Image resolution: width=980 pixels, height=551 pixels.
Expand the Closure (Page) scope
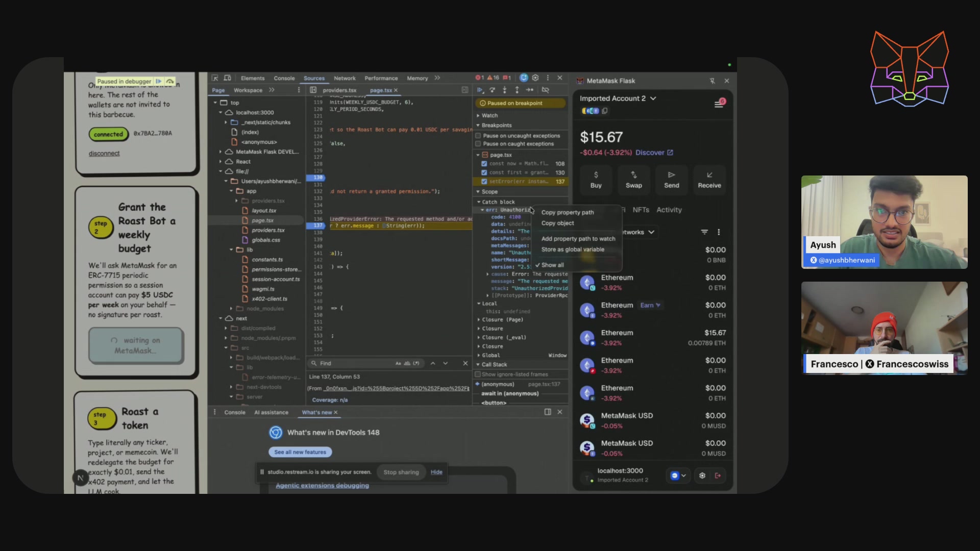tap(478, 320)
